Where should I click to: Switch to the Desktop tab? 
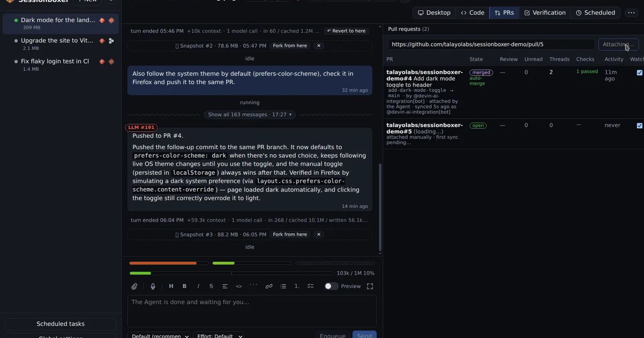[x=434, y=13]
